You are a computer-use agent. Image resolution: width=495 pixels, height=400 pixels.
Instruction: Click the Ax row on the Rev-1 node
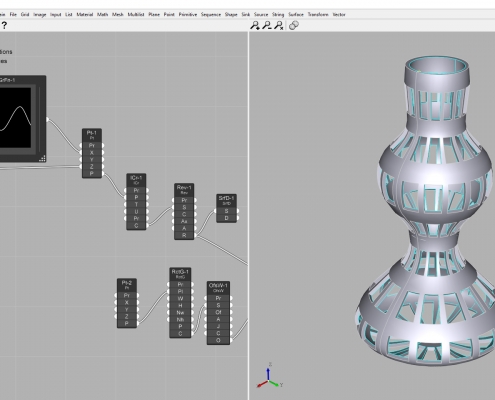pos(184,221)
